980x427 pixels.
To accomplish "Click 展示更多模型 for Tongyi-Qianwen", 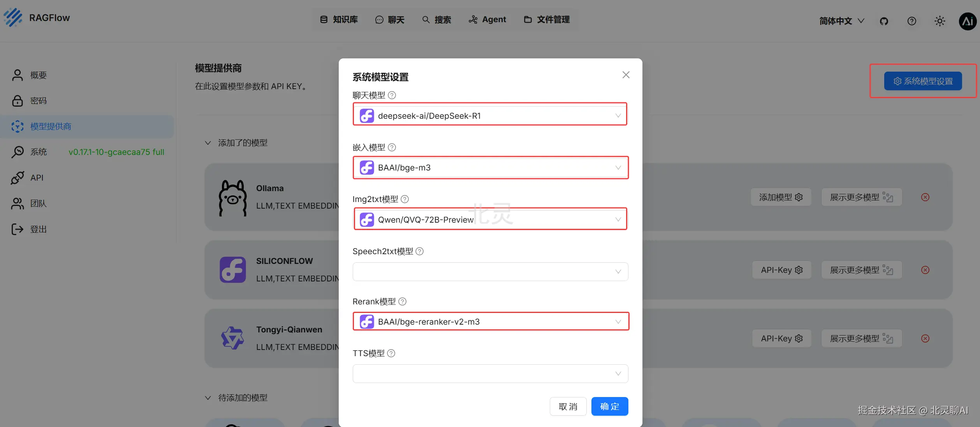I will pyautogui.click(x=861, y=338).
